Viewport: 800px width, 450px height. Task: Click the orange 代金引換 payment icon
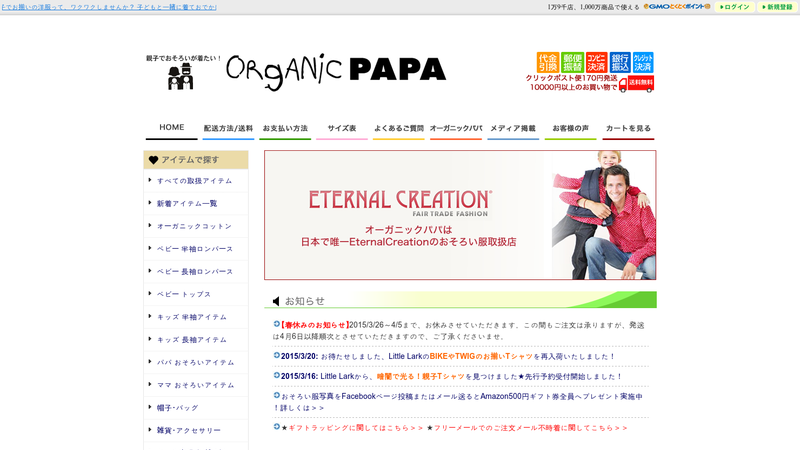tap(547, 62)
